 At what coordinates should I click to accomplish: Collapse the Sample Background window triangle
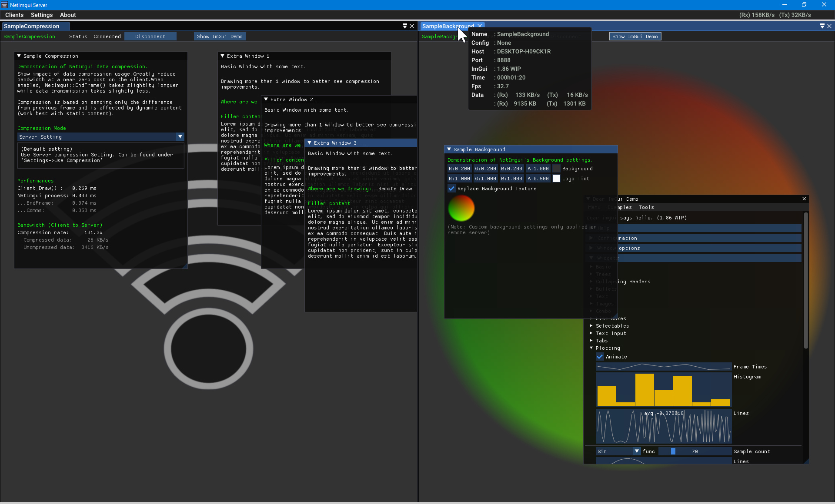[x=449, y=149]
